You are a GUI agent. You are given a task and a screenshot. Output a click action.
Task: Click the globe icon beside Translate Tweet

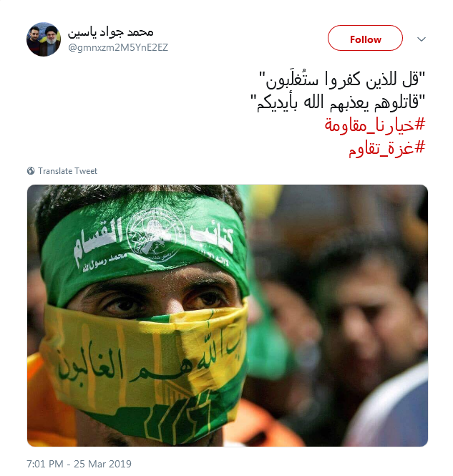(x=31, y=171)
